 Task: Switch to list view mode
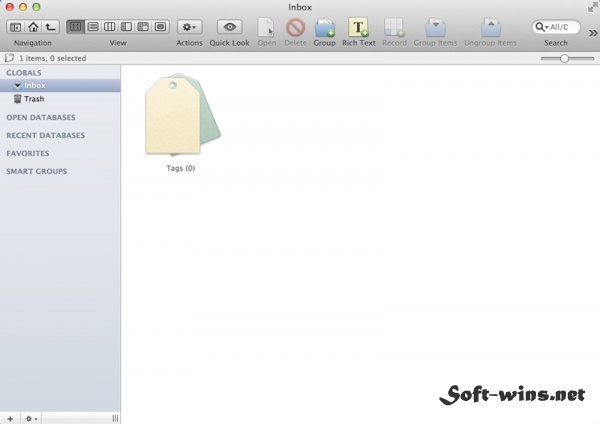pyautogui.click(x=93, y=27)
